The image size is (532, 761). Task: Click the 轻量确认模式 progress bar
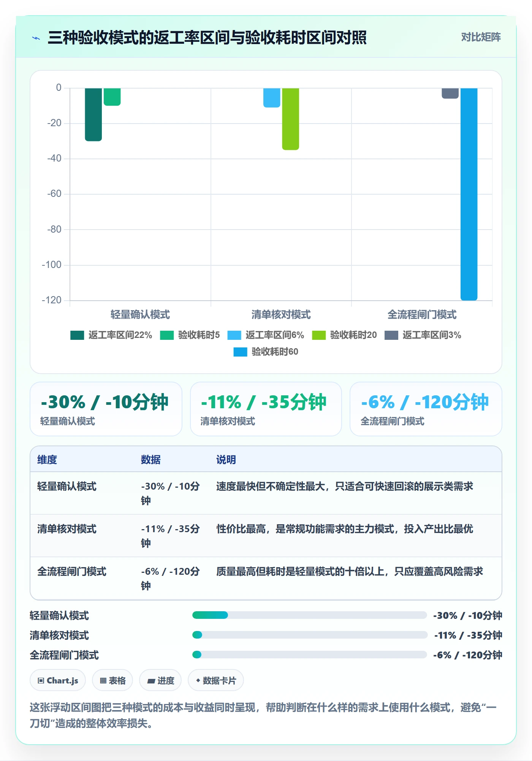pyautogui.click(x=309, y=615)
